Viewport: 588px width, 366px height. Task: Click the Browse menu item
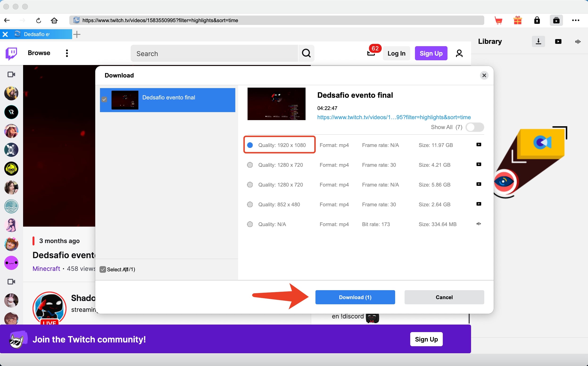[x=39, y=53]
